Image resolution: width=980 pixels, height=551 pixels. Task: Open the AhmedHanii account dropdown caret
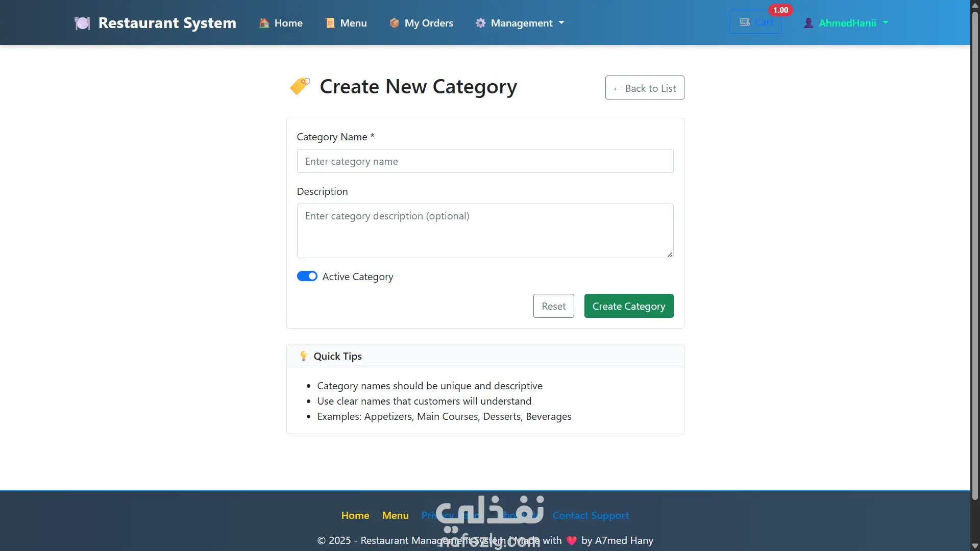point(886,23)
